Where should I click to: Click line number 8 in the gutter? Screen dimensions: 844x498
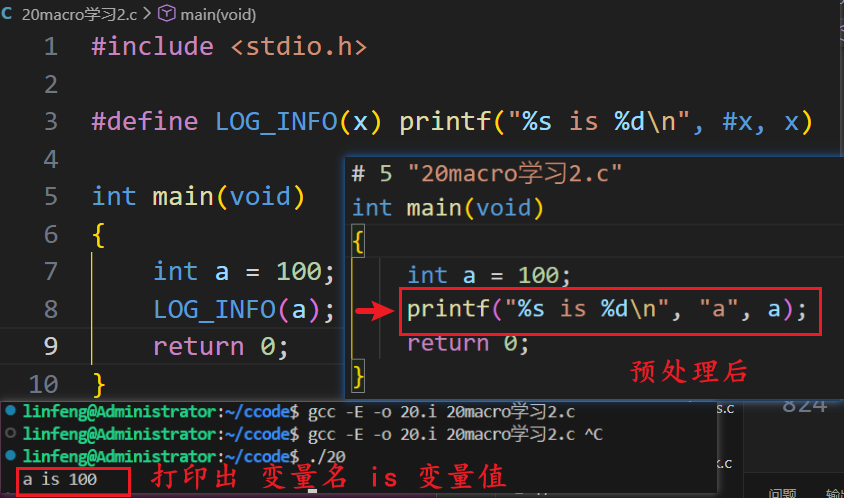[51, 310]
